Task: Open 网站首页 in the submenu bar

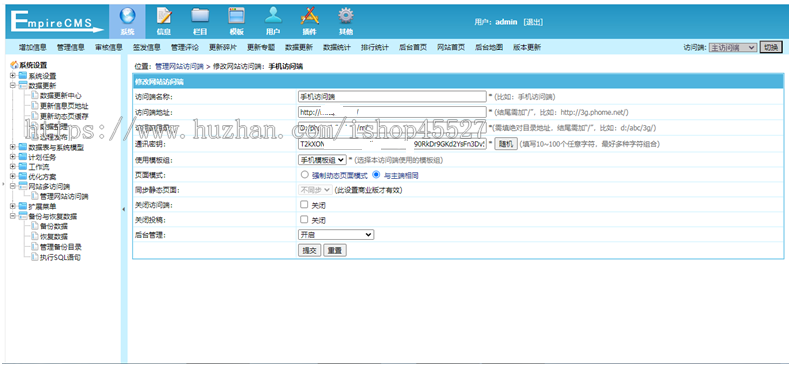Action: coord(450,47)
